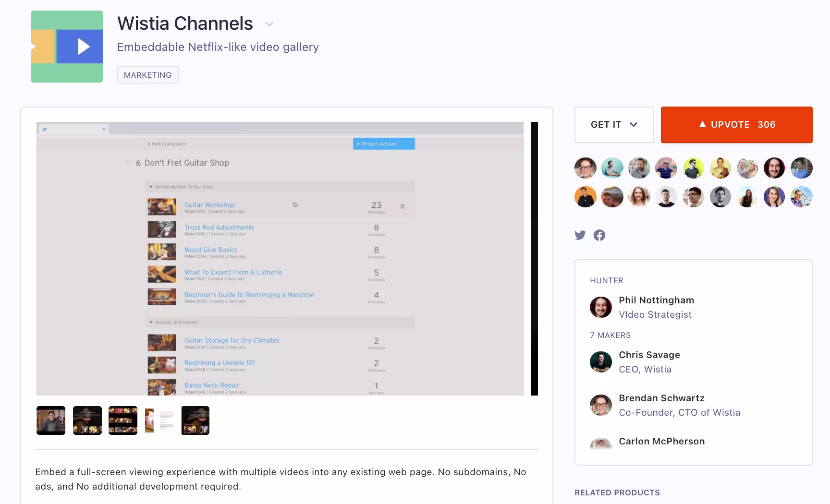
Task: Select fourth gallery thumbnail with white page
Action: pyautogui.click(x=159, y=420)
